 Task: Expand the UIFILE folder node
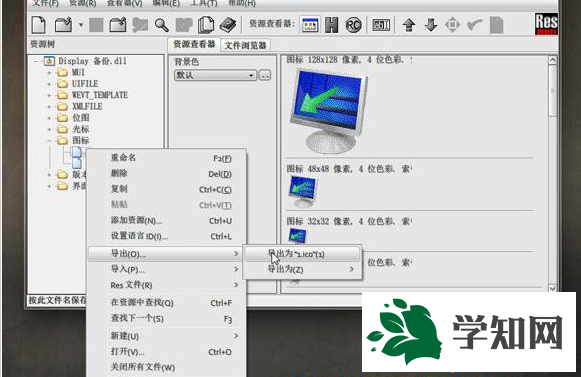point(49,84)
